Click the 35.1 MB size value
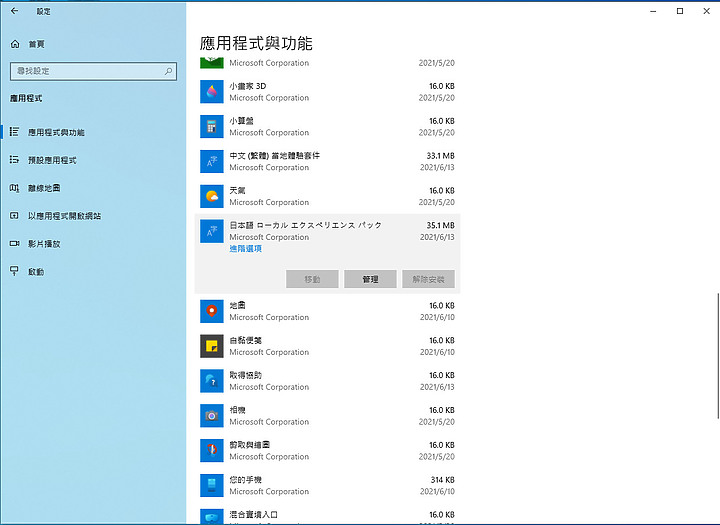Image resolution: width=720 pixels, height=525 pixels. coord(440,226)
